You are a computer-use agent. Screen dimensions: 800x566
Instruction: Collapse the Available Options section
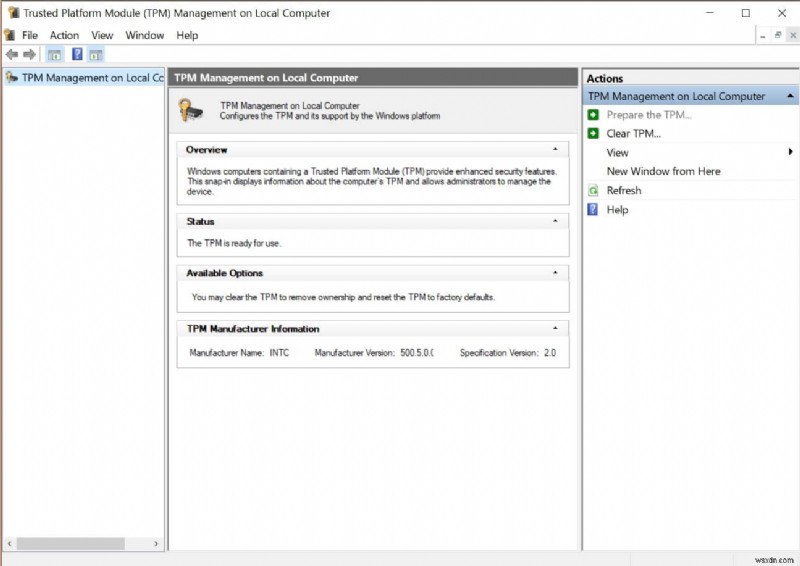point(555,273)
